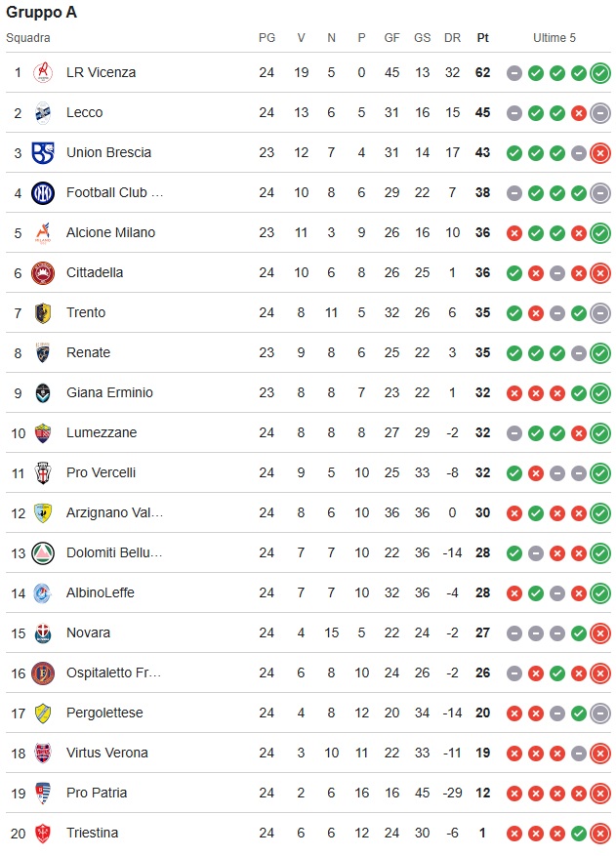Viewport: 616px width, 856px height.
Task: Click the Squadra column header
Action: coord(27,38)
